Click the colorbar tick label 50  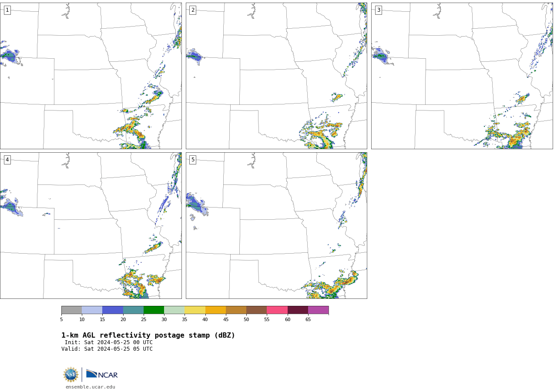click(246, 320)
